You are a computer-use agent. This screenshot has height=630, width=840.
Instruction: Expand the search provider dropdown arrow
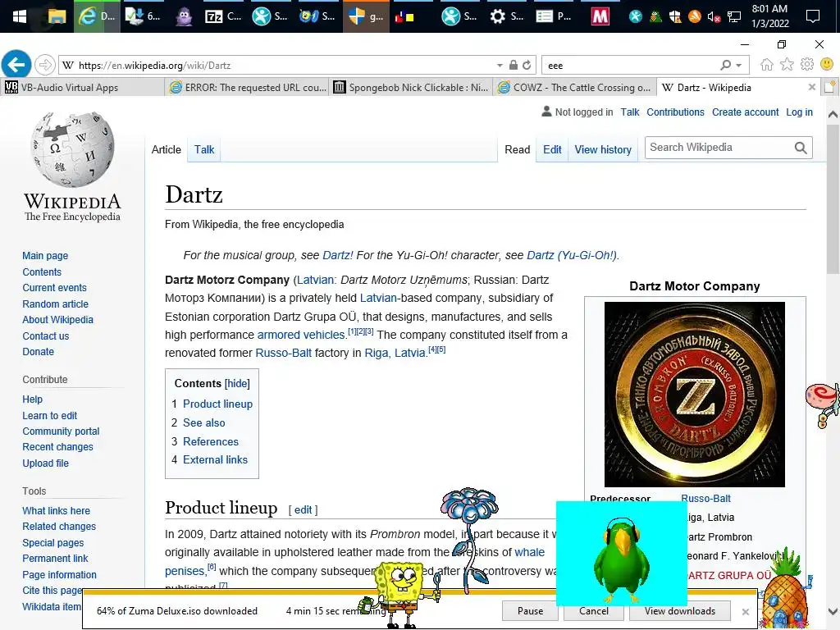click(x=739, y=66)
